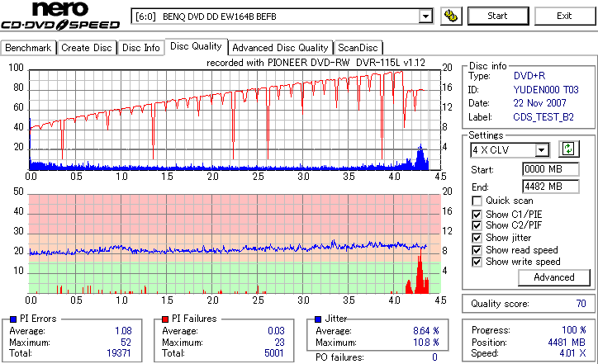The width and height of the screenshot is (598, 364).
Task: Uncheck Show C1/PIE
Action: coord(477,215)
